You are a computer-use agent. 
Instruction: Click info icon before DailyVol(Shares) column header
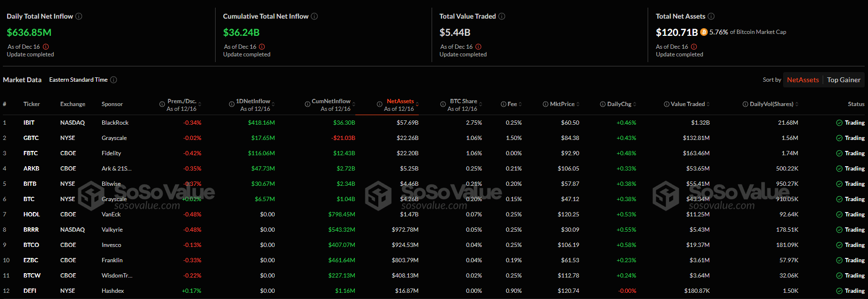pyautogui.click(x=745, y=104)
